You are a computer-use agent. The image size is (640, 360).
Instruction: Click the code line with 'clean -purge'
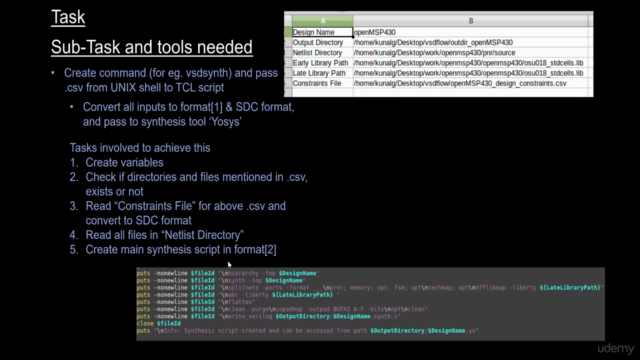coord(282,309)
